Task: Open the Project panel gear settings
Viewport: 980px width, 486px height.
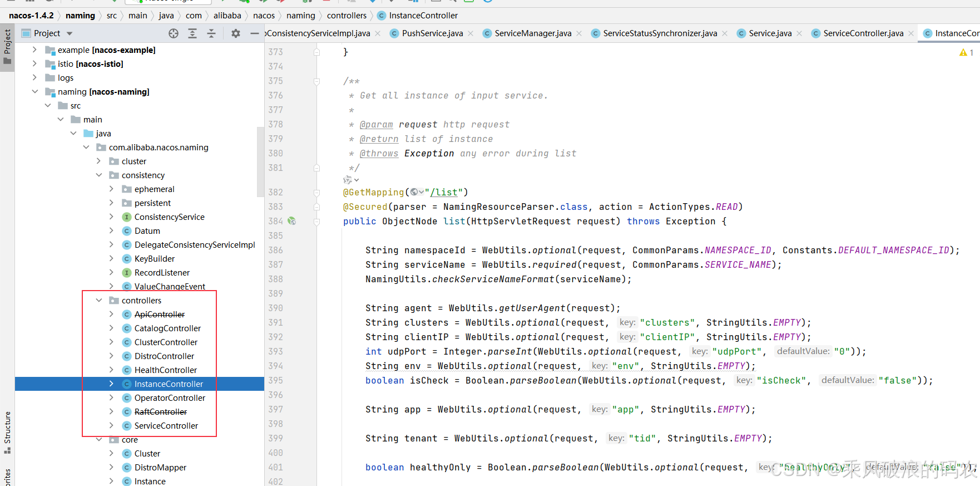Action: [x=236, y=33]
